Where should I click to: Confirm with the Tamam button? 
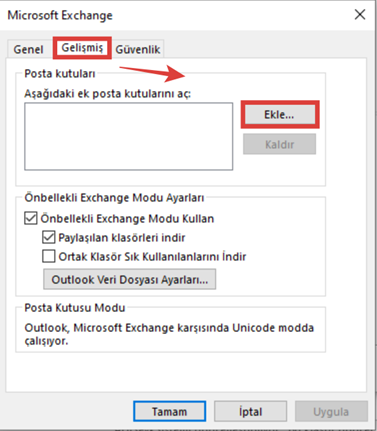pos(170,411)
